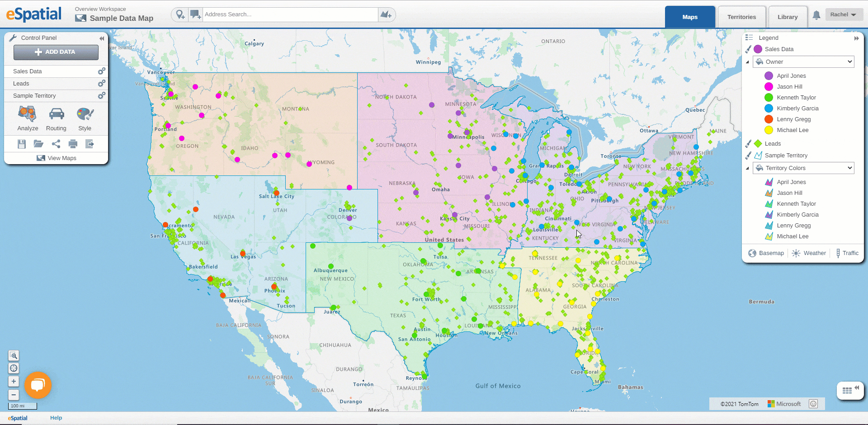
Task: Open the Style tool
Action: (x=85, y=118)
